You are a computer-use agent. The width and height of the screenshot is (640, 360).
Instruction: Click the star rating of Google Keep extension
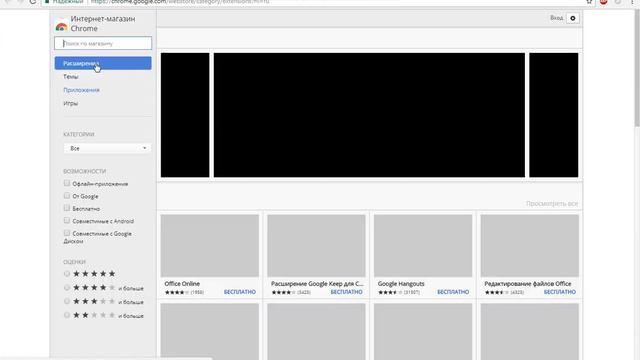284,292
